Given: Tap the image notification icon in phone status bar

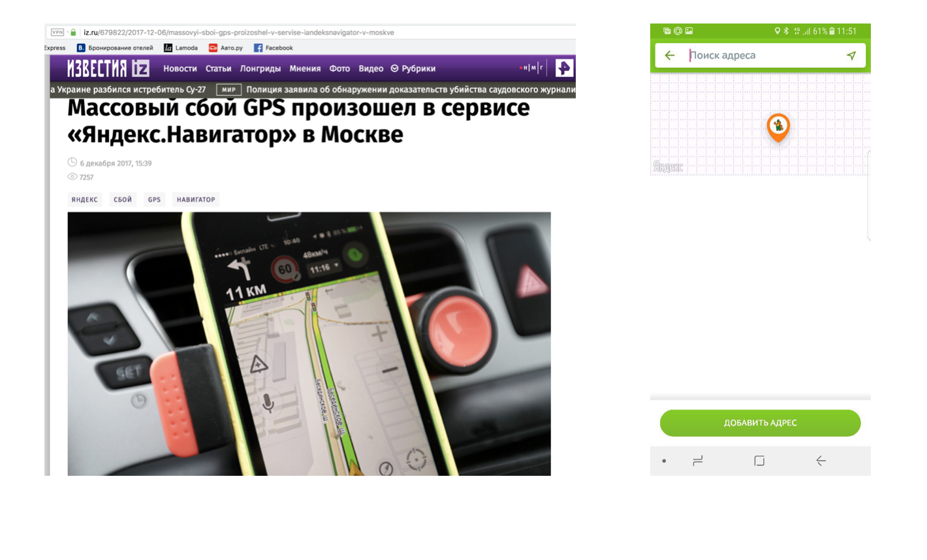Looking at the screenshot, I should pos(689,31).
